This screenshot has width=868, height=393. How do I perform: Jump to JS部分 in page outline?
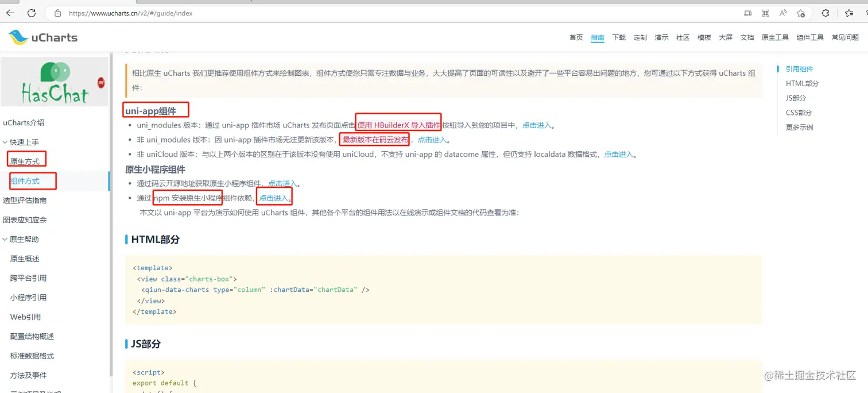(x=796, y=98)
